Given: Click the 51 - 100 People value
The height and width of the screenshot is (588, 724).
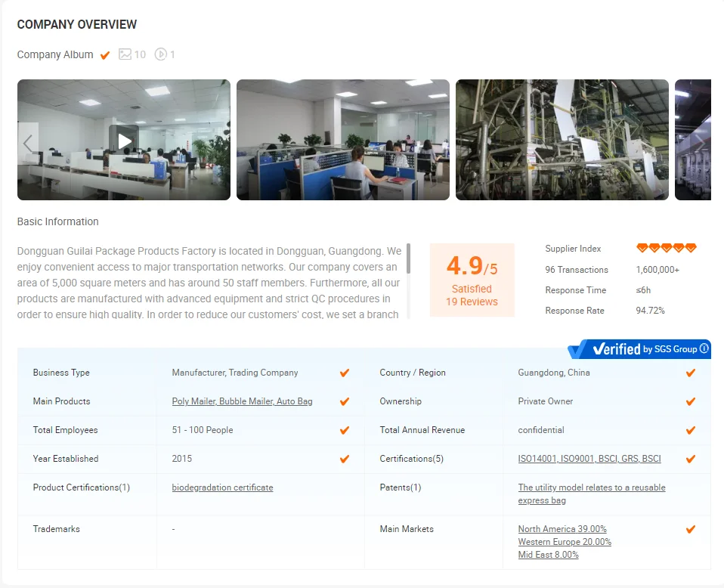Looking at the screenshot, I should pos(203,430).
